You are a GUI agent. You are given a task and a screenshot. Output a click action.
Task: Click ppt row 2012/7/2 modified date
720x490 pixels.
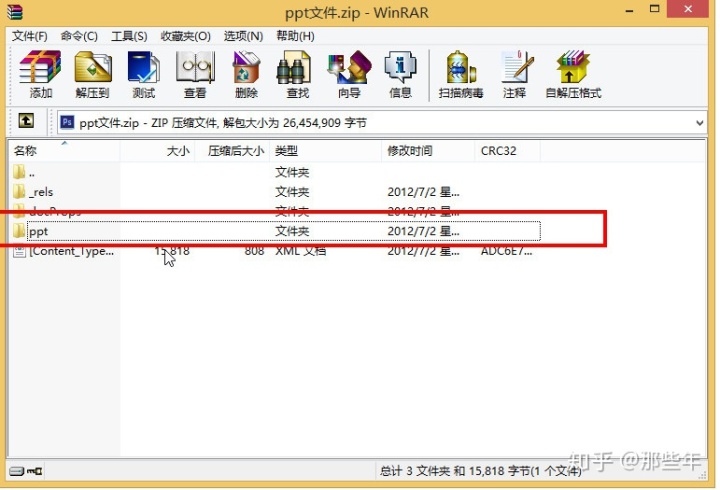(x=423, y=231)
